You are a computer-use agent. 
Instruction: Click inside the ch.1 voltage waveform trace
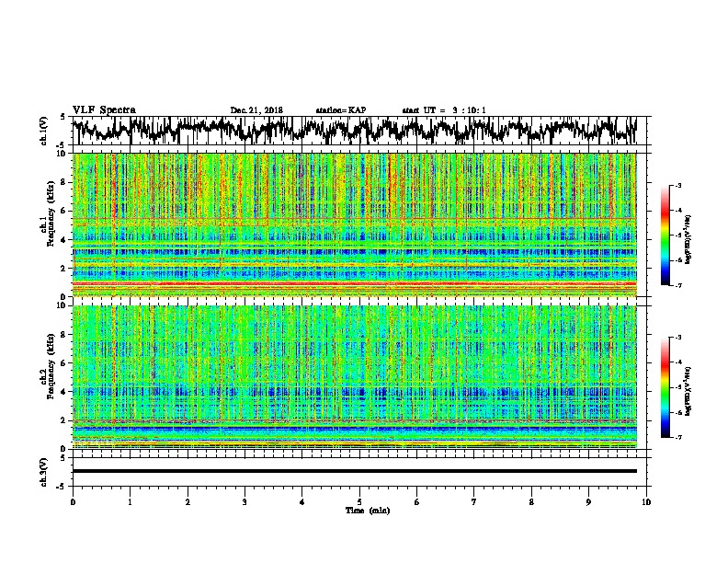click(355, 131)
